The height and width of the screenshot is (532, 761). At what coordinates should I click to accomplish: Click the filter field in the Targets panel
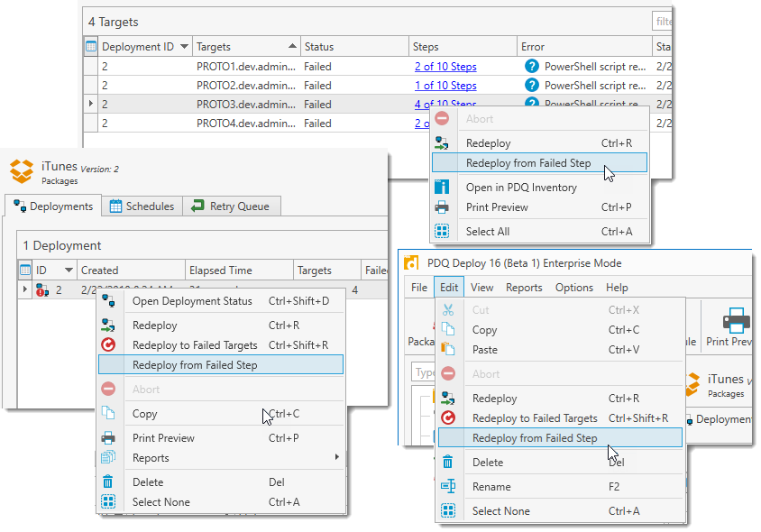click(662, 22)
